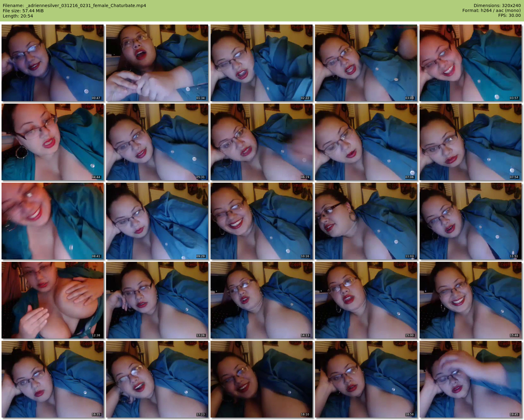Select the thumbnail stamped 07:06
Image resolution: width=524 pixels, height=420 pixels.
tap(366, 142)
